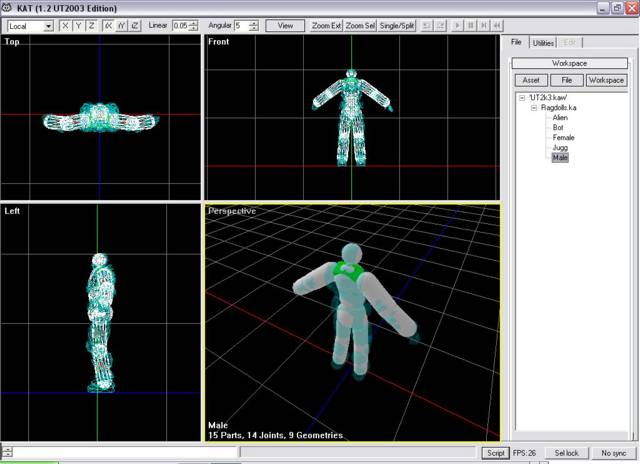The width and height of the screenshot is (640, 464).
Task: Toggle the Z translation axis button
Action: [x=92, y=26]
